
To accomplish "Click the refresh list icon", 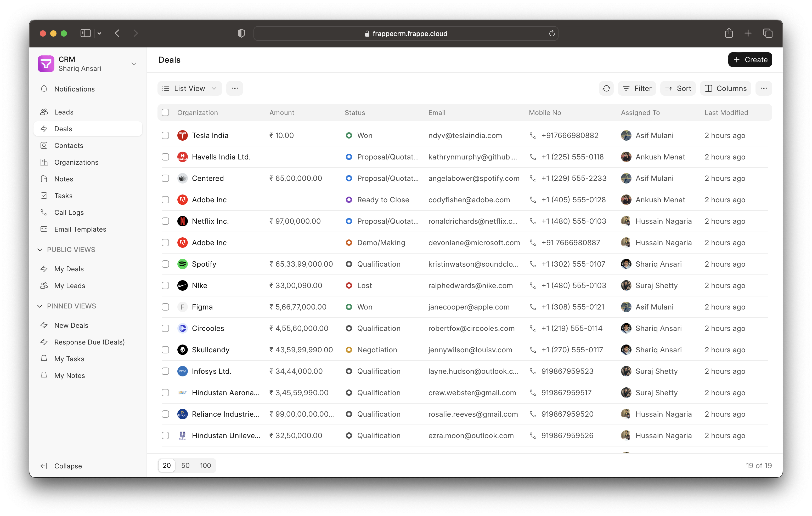I will click(x=606, y=88).
